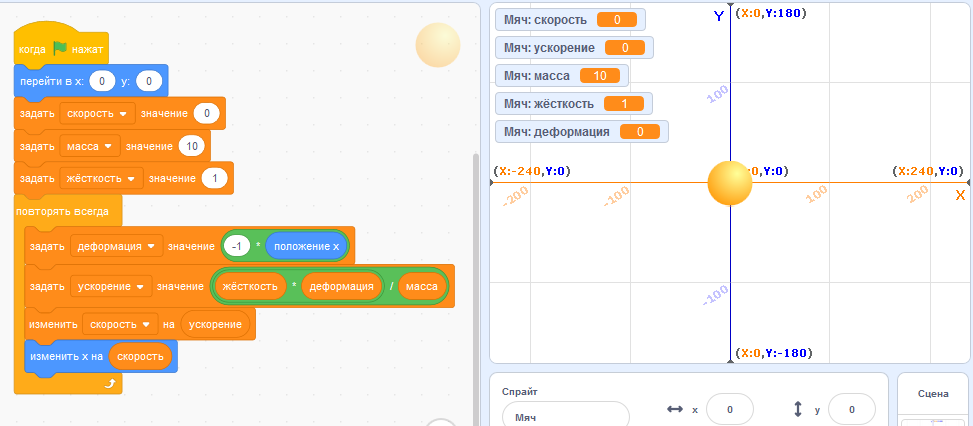This screenshot has height=426, width=973.
Task: Click the green flag icon in the hat block
Action: (60, 49)
